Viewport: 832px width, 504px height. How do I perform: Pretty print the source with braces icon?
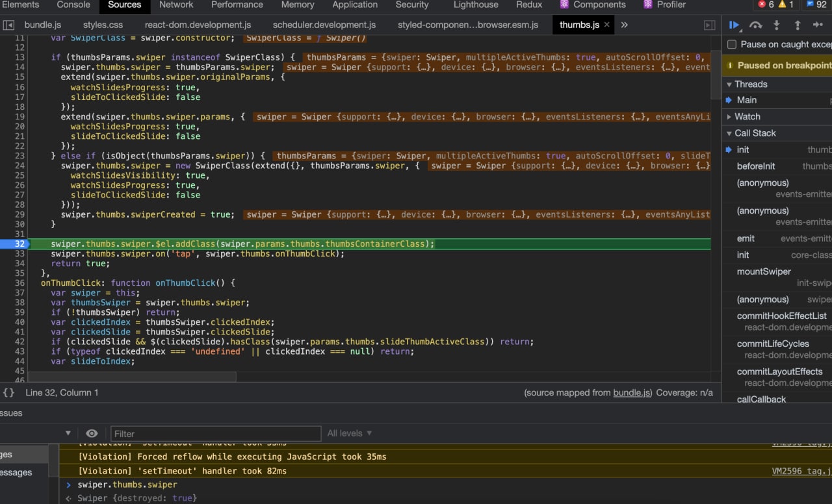(8, 392)
